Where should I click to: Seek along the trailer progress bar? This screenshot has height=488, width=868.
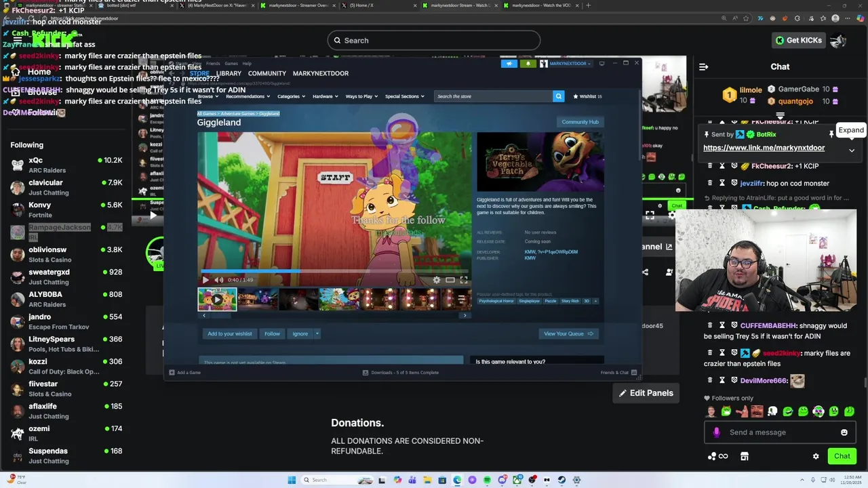pyautogui.click(x=334, y=271)
